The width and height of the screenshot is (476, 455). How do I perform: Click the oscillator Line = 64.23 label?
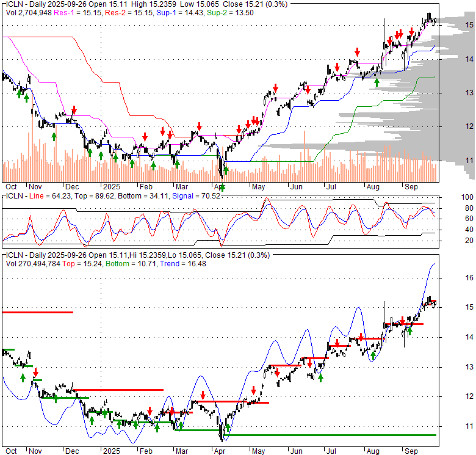49,196
